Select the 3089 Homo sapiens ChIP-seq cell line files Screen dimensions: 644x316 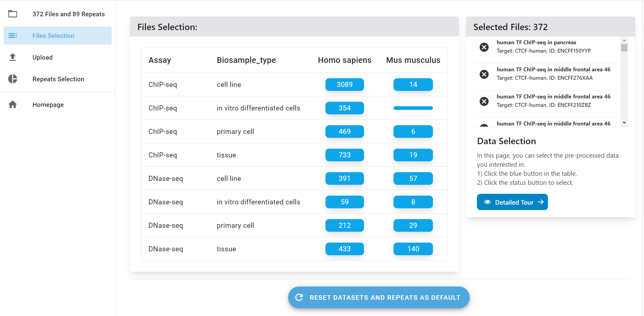[344, 85]
